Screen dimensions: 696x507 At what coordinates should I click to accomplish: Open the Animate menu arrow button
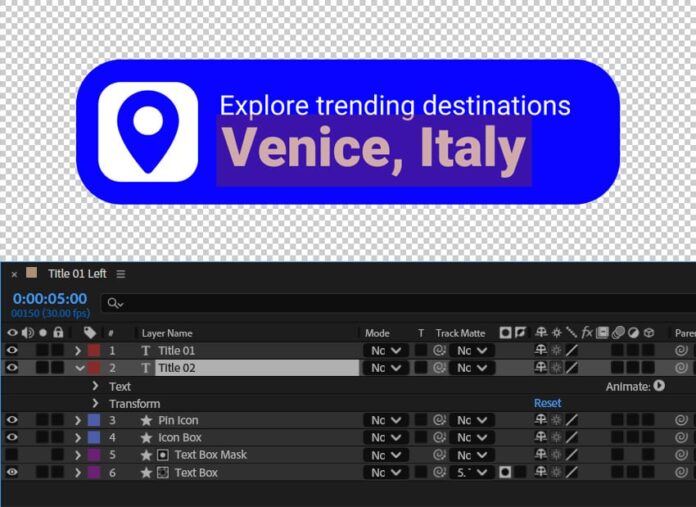click(659, 386)
